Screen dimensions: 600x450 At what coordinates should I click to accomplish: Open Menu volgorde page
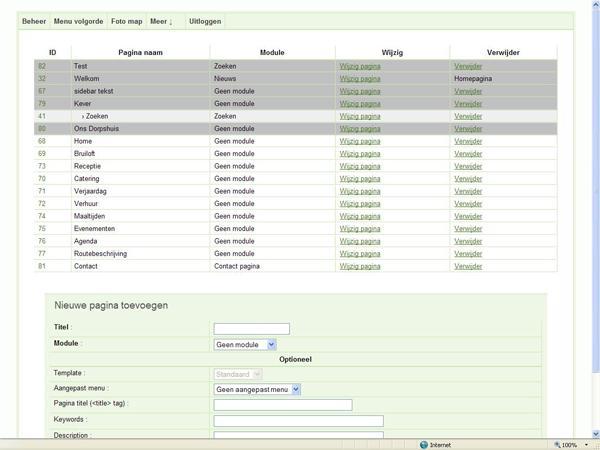[x=78, y=21]
